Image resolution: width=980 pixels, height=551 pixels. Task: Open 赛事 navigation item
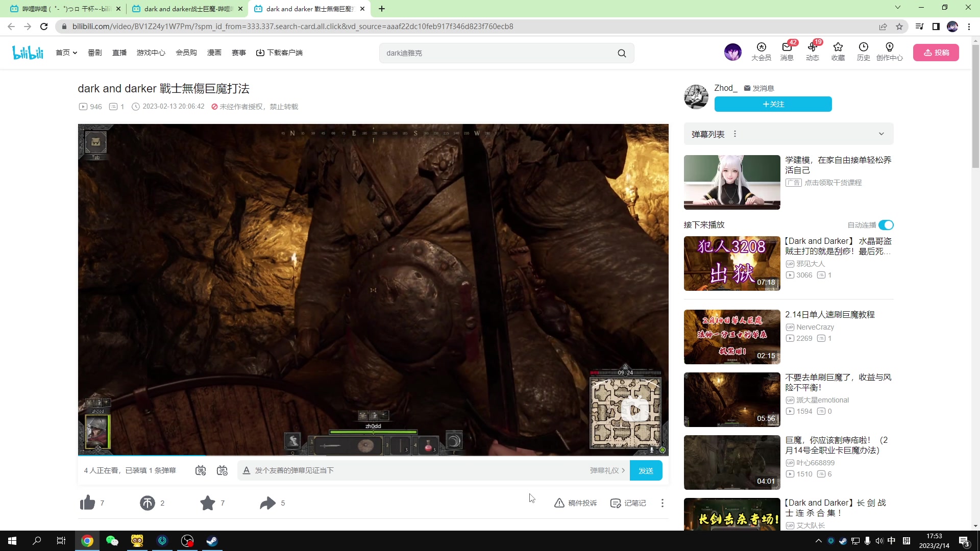239,53
